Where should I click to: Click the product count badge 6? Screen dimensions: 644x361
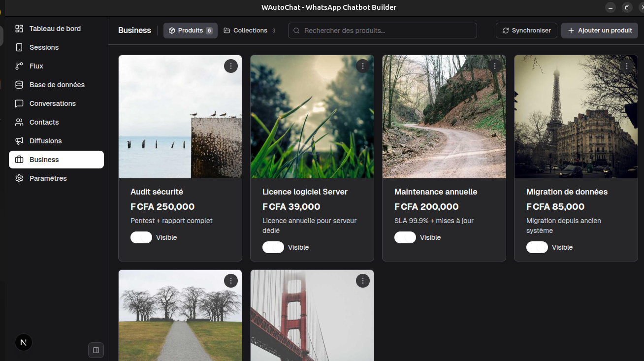pyautogui.click(x=209, y=31)
